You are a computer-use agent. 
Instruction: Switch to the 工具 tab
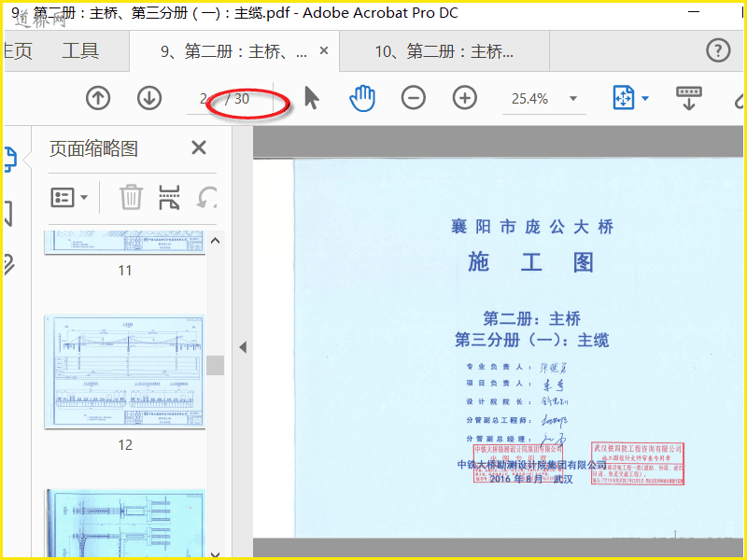pos(80,50)
